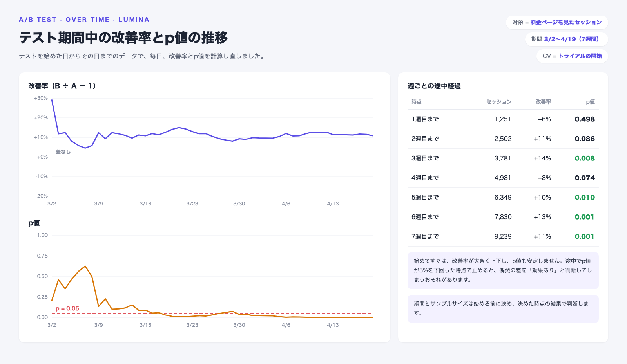Click the note beginning 始めてすぐは、改善率が大きく上下し
This screenshot has width=627, height=364.
(x=503, y=270)
